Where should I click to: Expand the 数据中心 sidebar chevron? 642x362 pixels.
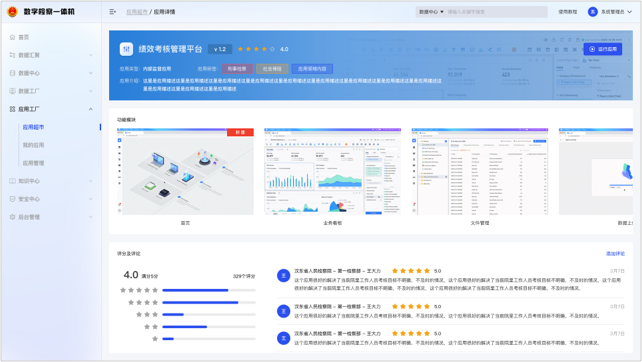(90, 73)
